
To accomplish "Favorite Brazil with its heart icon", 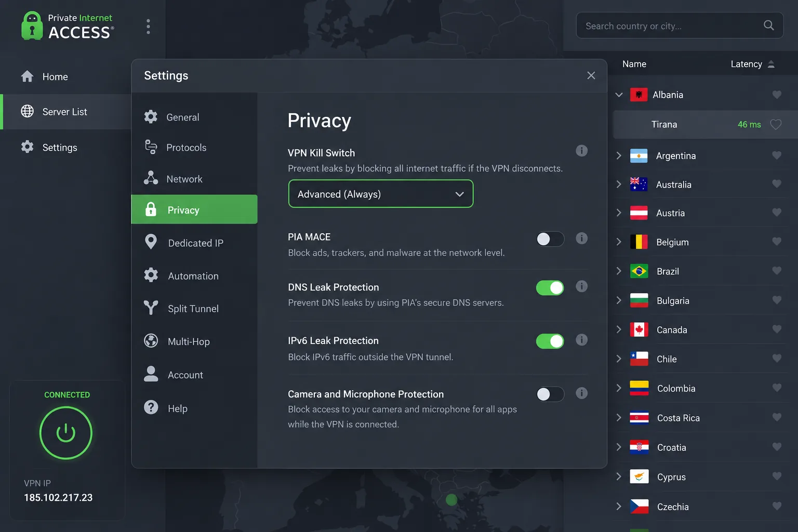I will 777,271.
